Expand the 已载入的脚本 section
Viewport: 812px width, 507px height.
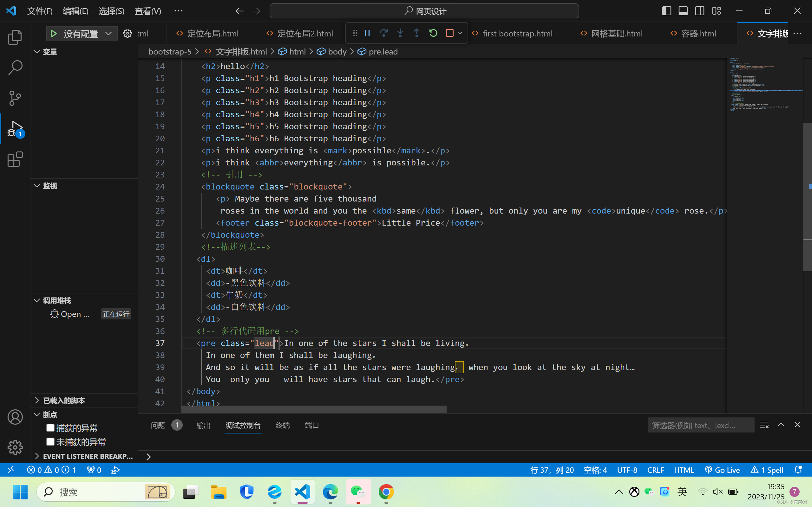64,400
